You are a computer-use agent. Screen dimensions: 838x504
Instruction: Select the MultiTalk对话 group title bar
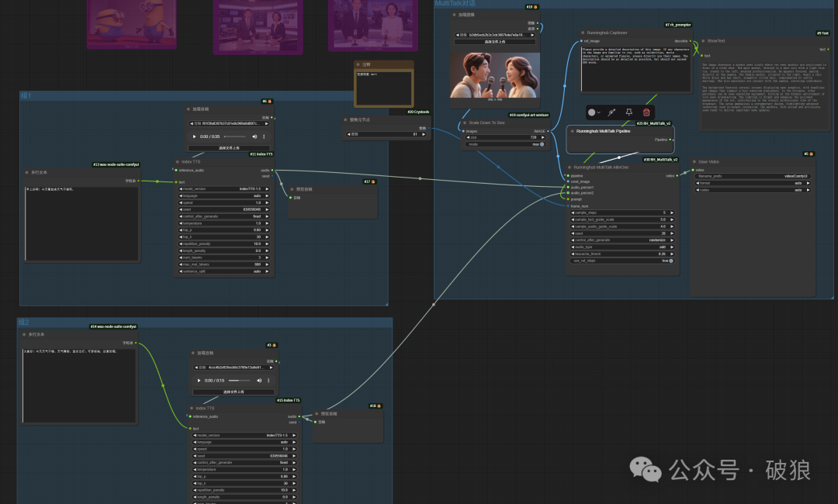(466, 4)
